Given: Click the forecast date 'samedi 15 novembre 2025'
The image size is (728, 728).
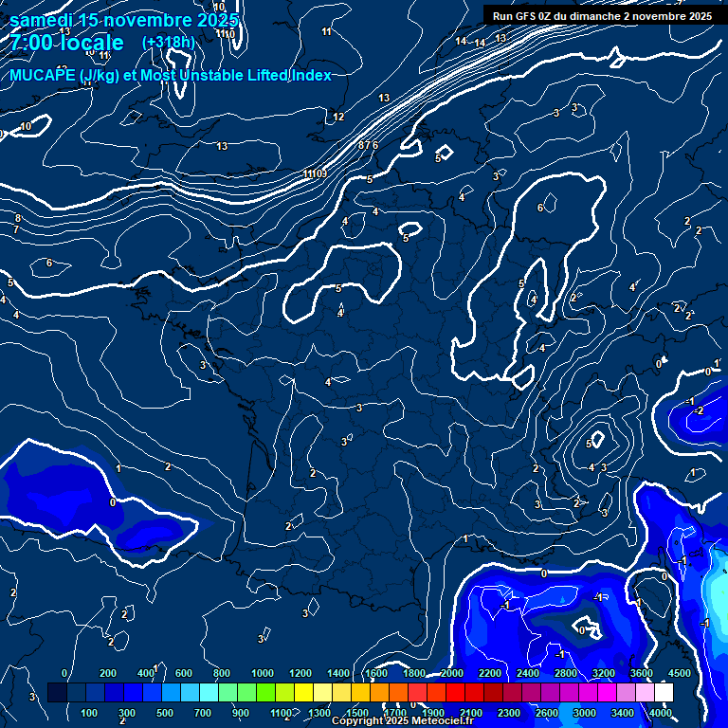Looking at the screenshot, I should [124, 20].
